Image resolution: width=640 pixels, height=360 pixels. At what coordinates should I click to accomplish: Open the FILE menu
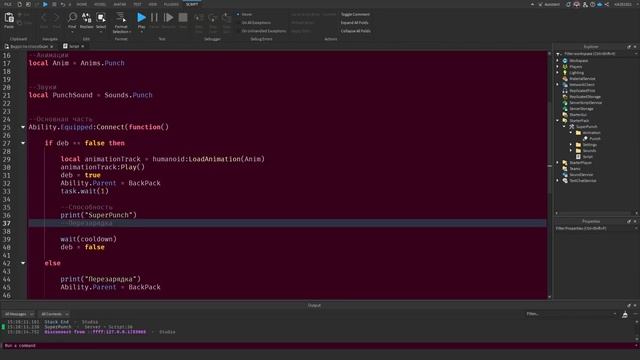point(8,4)
